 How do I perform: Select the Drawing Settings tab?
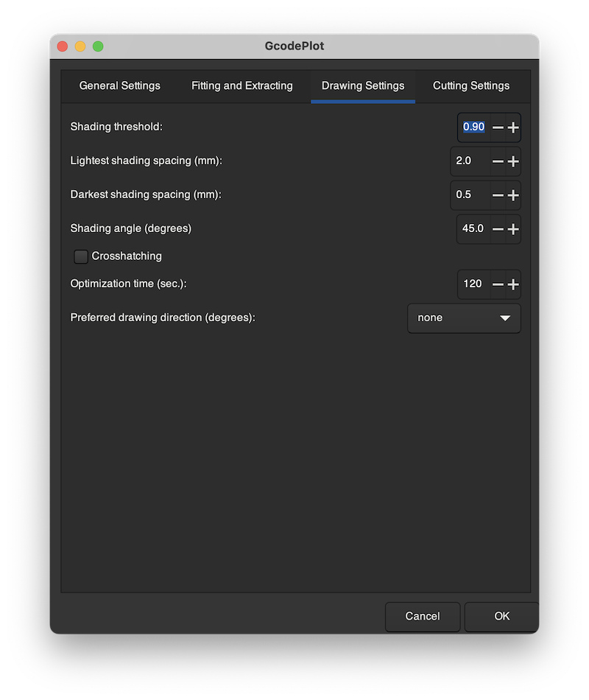(362, 86)
